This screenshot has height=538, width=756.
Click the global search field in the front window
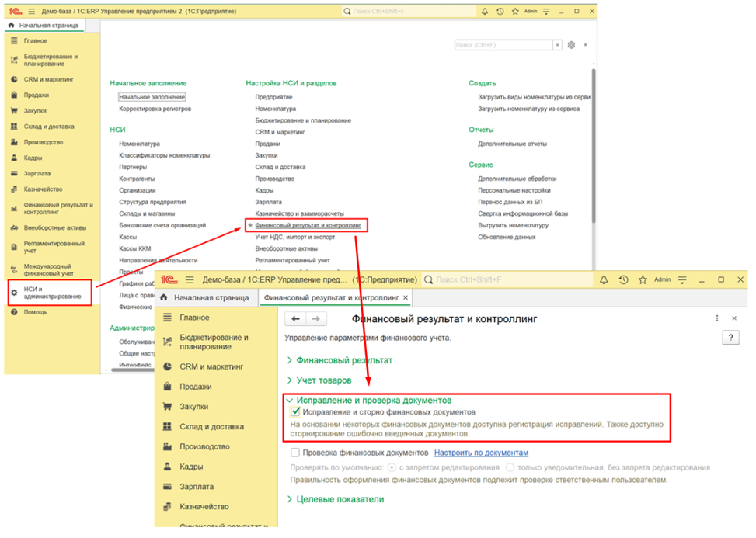(x=507, y=279)
